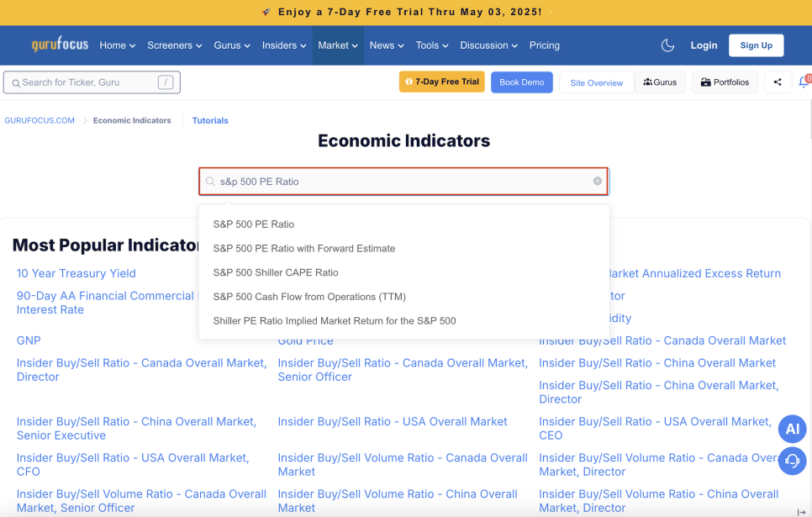The width and height of the screenshot is (812, 517).
Task: Open Insider Buy/Sell Volume Ratio - China Overall Market, Director
Action: [x=659, y=501]
